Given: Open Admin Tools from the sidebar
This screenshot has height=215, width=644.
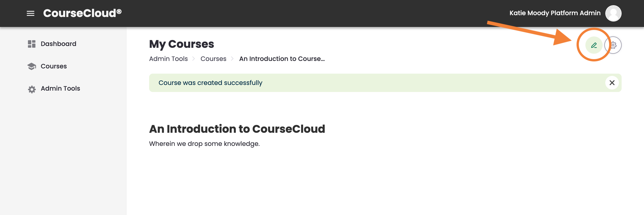Looking at the screenshot, I should (60, 89).
